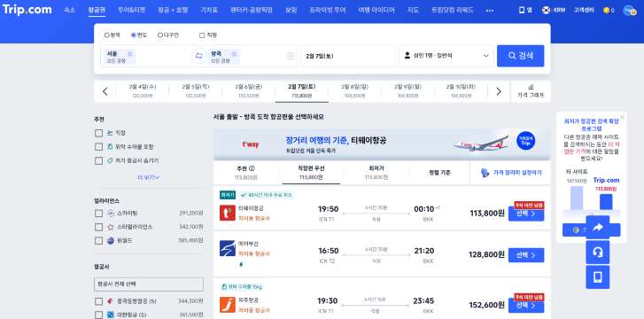644x319 pixels.
Task: Click the share arrow floating button
Action: pyautogui.click(x=598, y=228)
